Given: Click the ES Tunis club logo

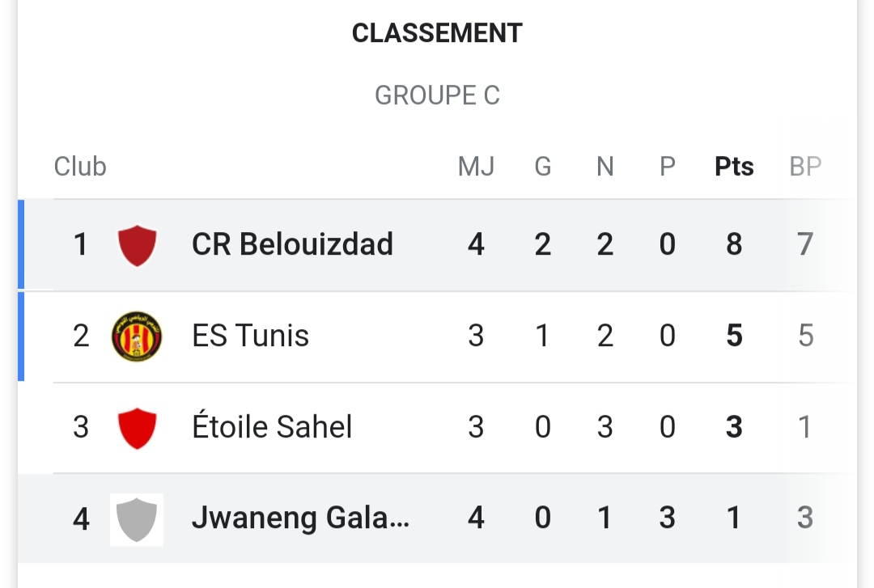Looking at the screenshot, I should pos(137,336).
